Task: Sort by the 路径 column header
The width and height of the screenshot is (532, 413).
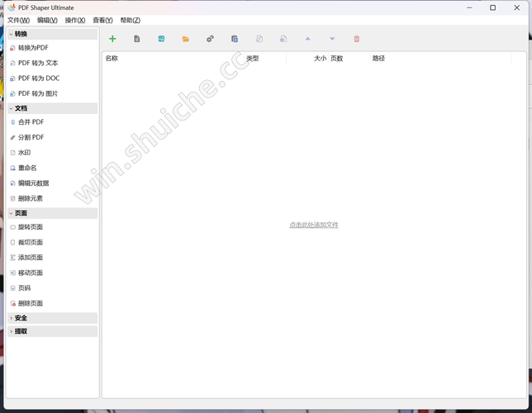Action: [x=378, y=59]
